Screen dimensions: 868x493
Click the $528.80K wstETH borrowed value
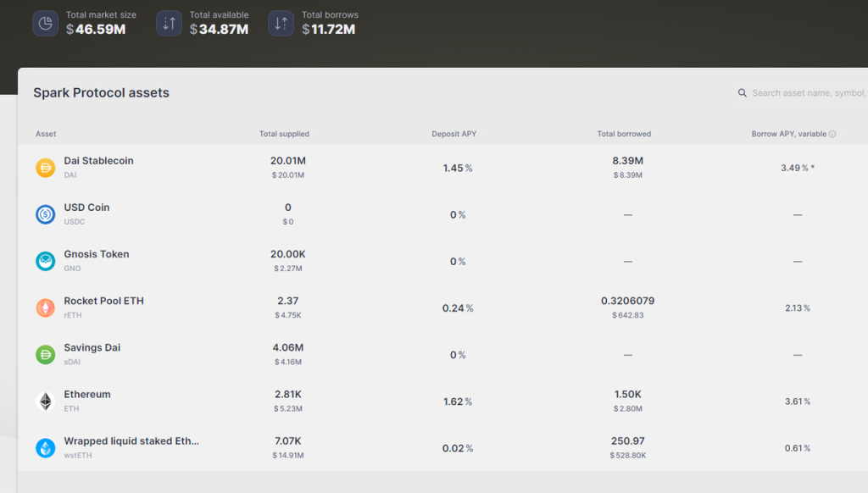tap(628, 456)
